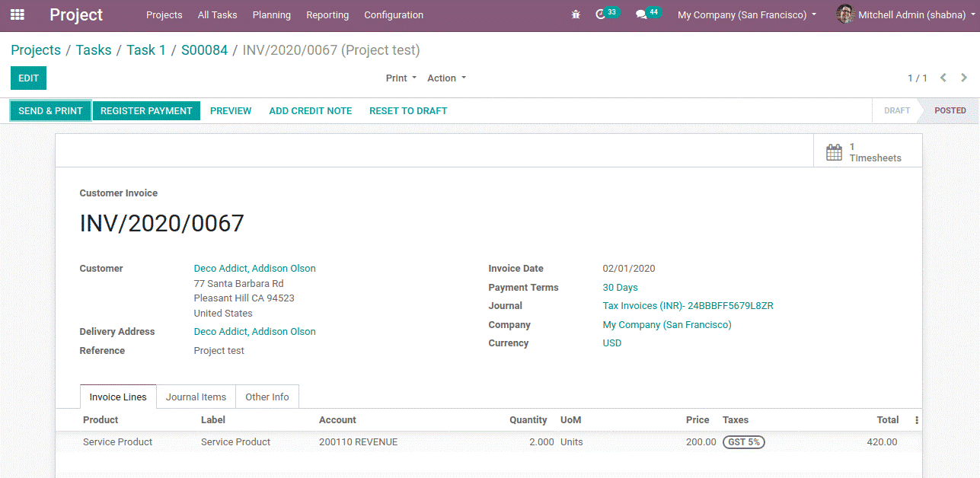Sort by Account column header
This screenshot has height=478, width=980.
click(x=337, y=419)
